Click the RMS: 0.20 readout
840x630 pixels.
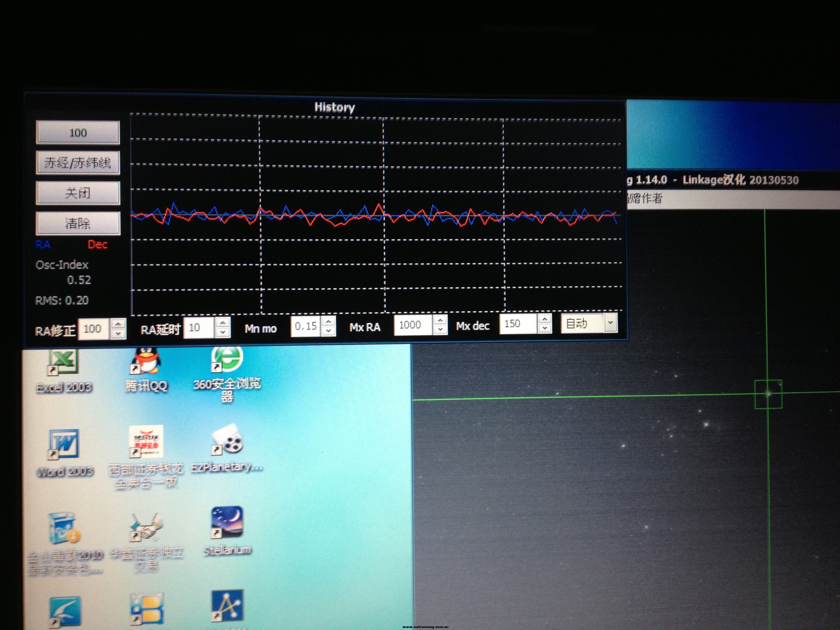click(62, 300)
